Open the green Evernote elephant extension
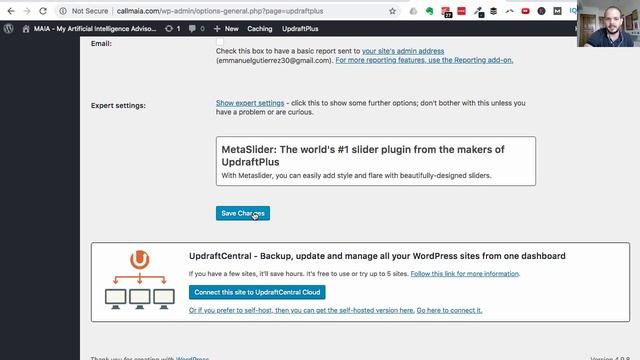Viewport: 640px width, 360px height. [429, 11]
